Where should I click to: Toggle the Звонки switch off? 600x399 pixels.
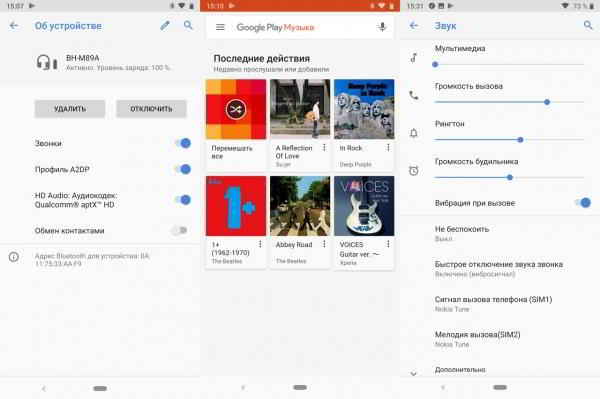[x=183, y=143]
